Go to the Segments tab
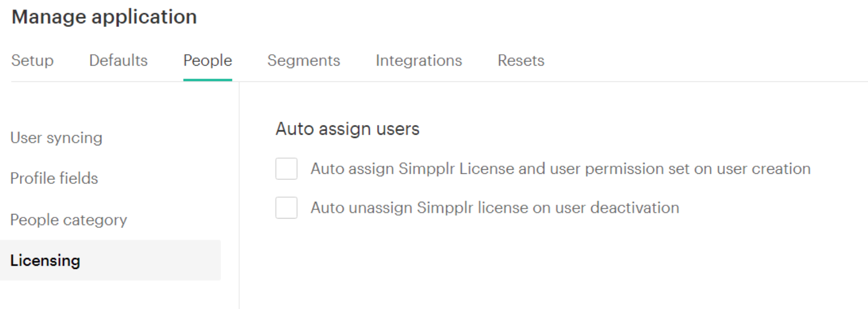This screenshot has width=868, height=309. coord(304,60)
